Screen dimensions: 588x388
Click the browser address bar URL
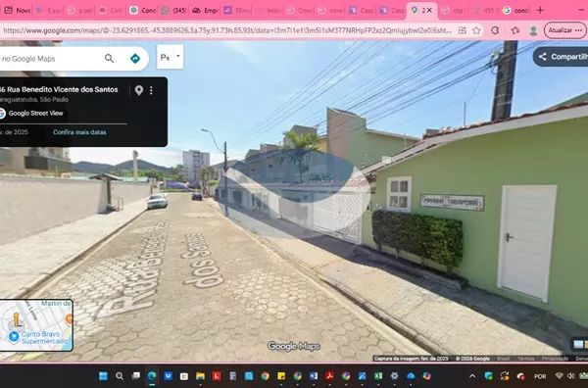[227, 30]
